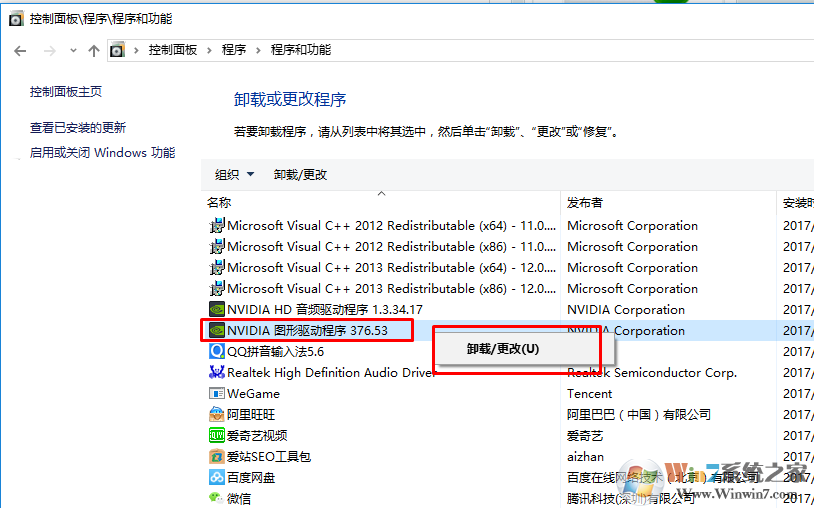The height and width of the screenshot is (508, 814).
Task: Open the recent locations dropdown arrow
Action: [x=73, y=51]
